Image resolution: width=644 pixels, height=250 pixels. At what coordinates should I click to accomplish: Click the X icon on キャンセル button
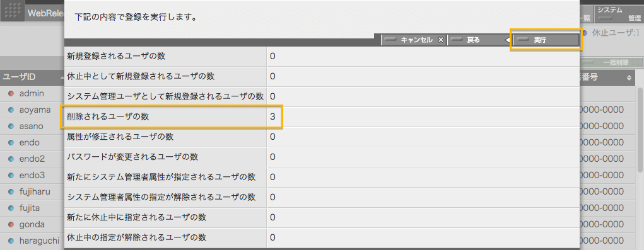pyautogui.click(x=441, y=40)
